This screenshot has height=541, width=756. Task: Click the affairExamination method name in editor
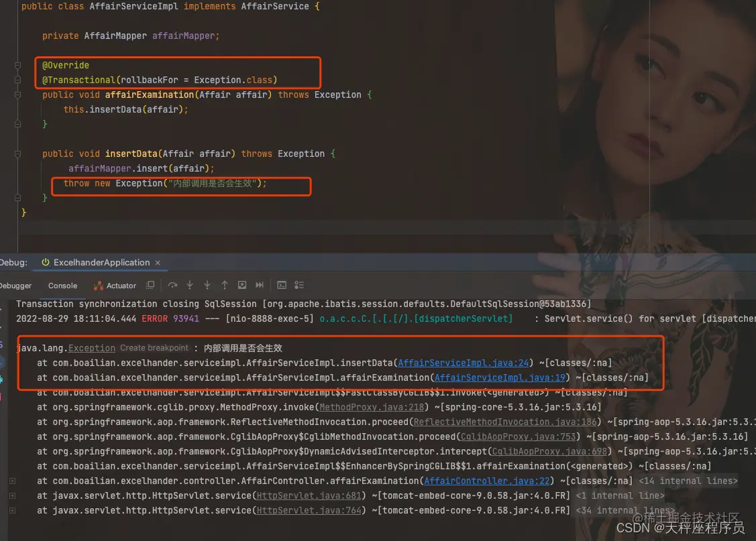tap(150, 95)
